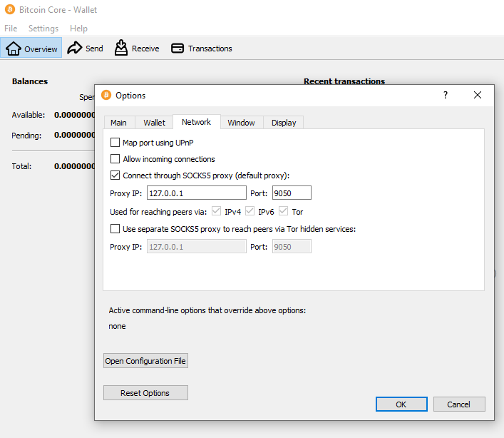504x438 pixels.
Task: Click the Balances heading
Action: pos(30,81)
